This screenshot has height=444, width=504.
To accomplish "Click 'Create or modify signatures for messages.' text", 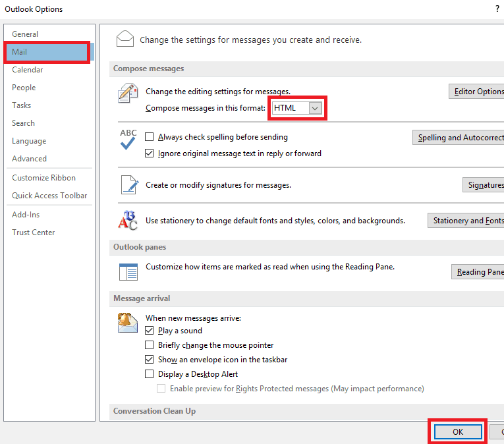I will coord(218,185).
